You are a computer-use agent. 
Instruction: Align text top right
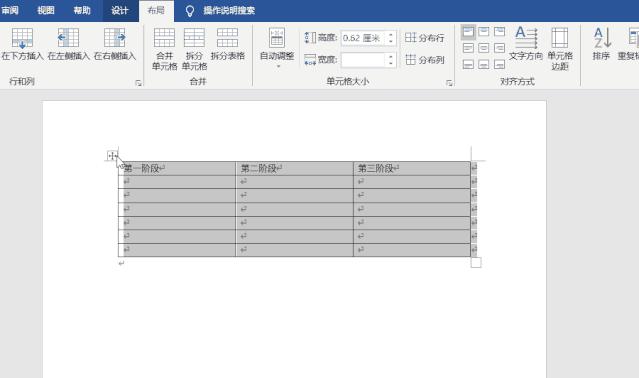[x=499, y=32]
